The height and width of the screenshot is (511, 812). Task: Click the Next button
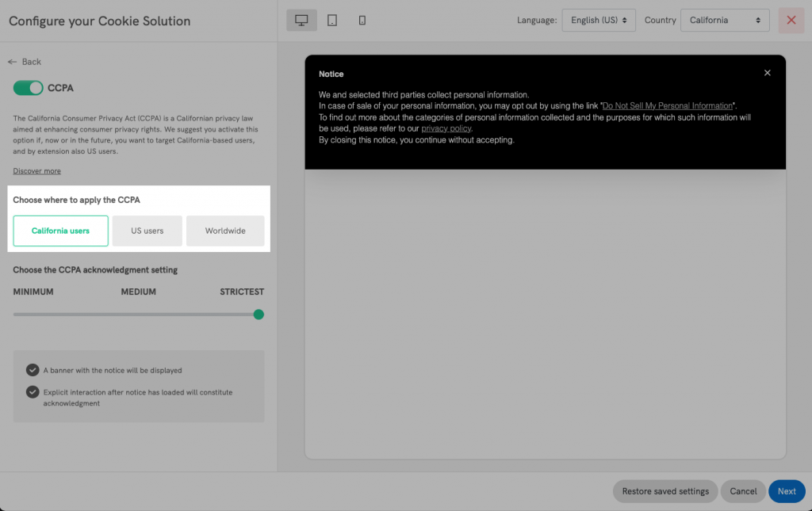click(787, 491)
